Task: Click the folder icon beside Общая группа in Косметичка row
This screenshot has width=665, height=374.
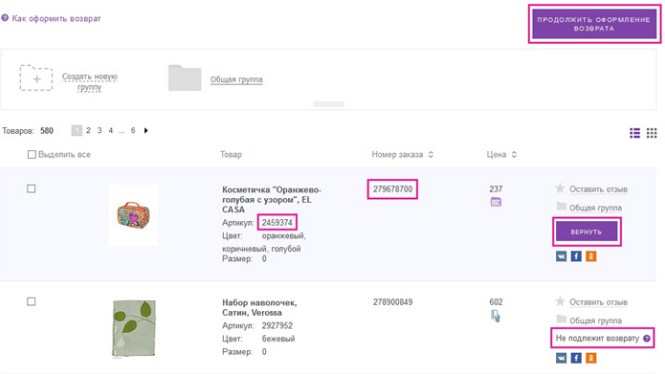Action: click(x=561, y=206)
